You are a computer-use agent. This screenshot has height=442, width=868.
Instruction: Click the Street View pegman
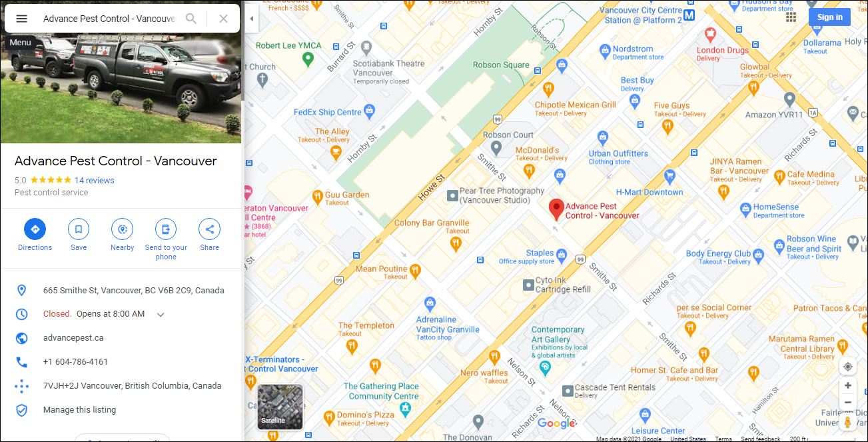tap(847, 423)
